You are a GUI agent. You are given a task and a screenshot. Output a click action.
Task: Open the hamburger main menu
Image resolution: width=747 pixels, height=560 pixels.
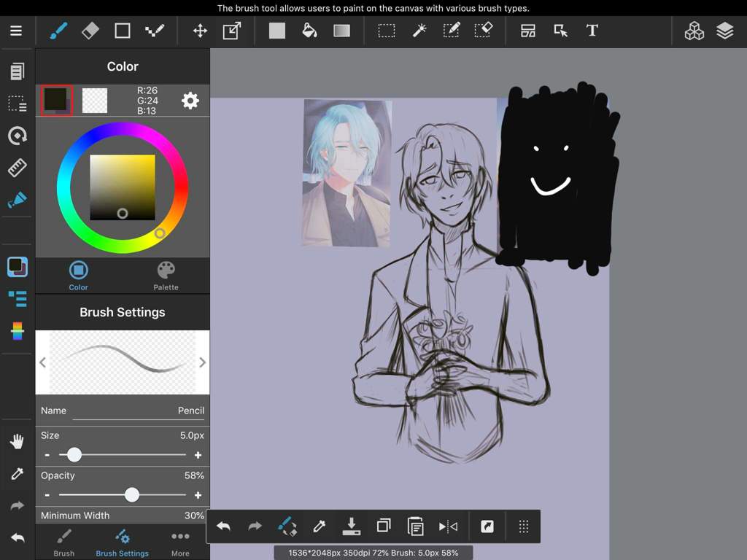coord(16,31)
